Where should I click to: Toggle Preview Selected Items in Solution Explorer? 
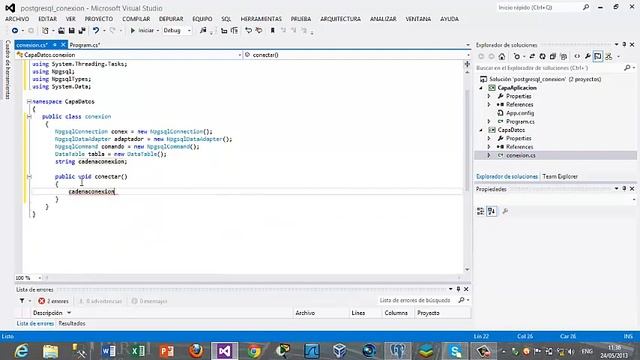[598, 57]
